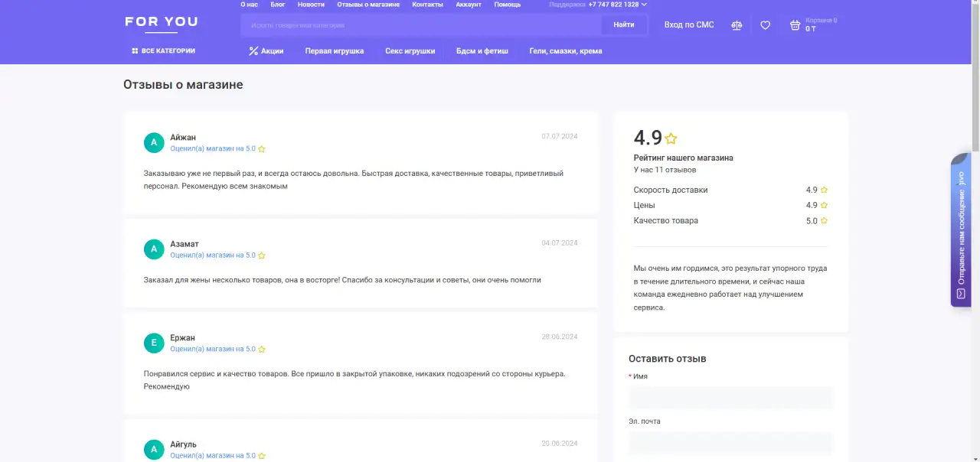Click the 4.9 rating star
Image resolution: width=980 pixels, height=462 pixels.
tap(671, 138)
